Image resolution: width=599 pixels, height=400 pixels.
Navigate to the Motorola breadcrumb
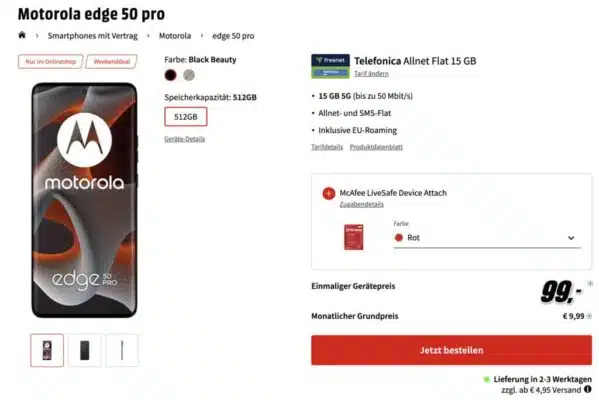tap(175, 36)
